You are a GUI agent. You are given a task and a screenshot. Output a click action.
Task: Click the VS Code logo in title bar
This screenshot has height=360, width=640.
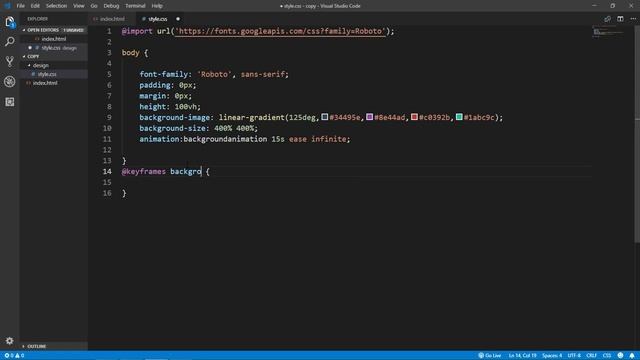click(7, 6)
